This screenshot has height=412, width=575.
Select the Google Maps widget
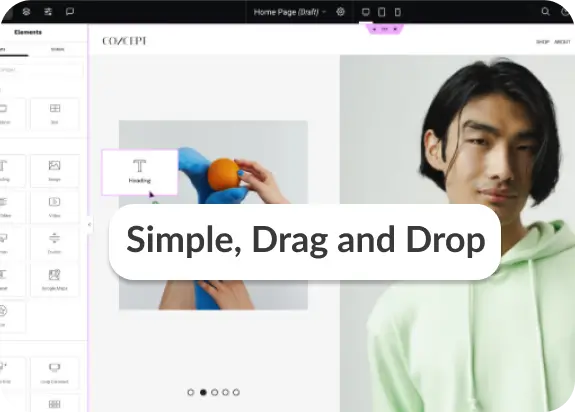click(54, 280)
